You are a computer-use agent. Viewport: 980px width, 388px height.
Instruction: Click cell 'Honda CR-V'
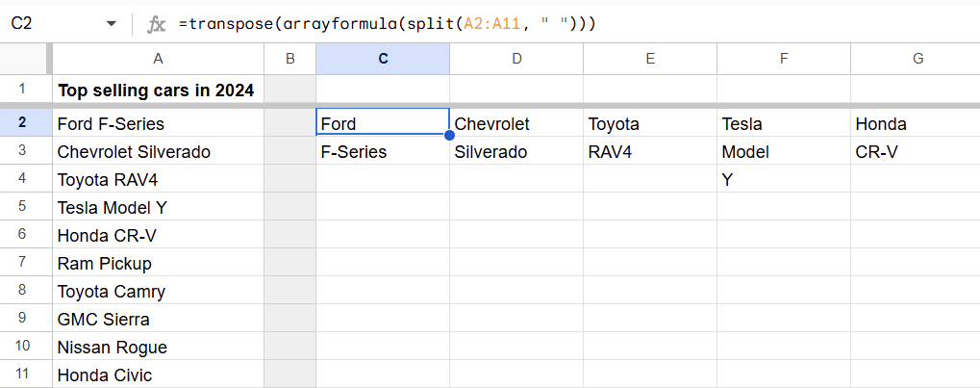coord(158,235)
